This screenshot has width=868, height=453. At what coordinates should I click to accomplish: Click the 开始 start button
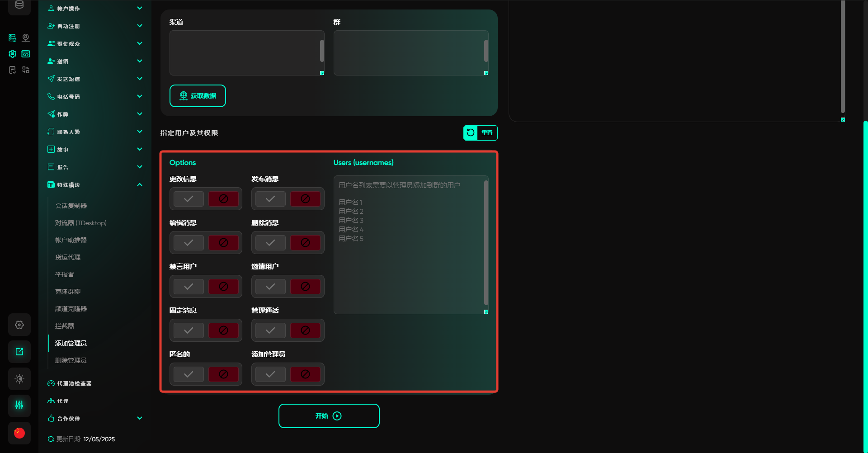[329, 416]
